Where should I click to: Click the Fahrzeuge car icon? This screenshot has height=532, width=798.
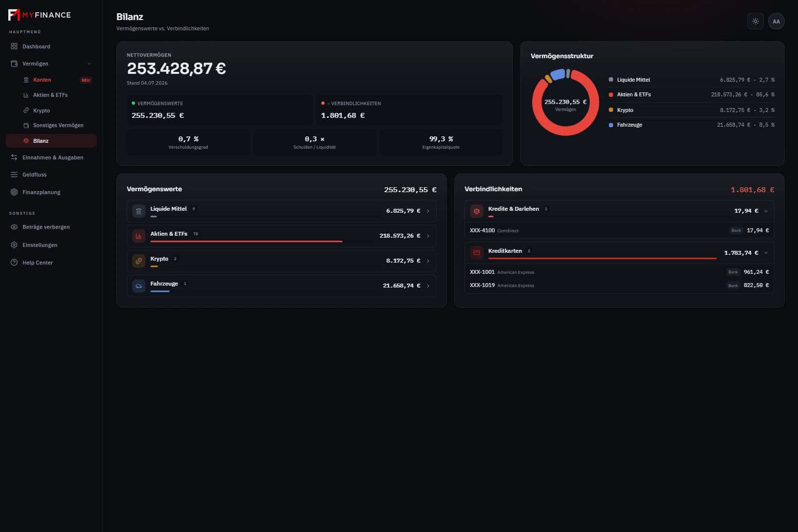point(139,286)
